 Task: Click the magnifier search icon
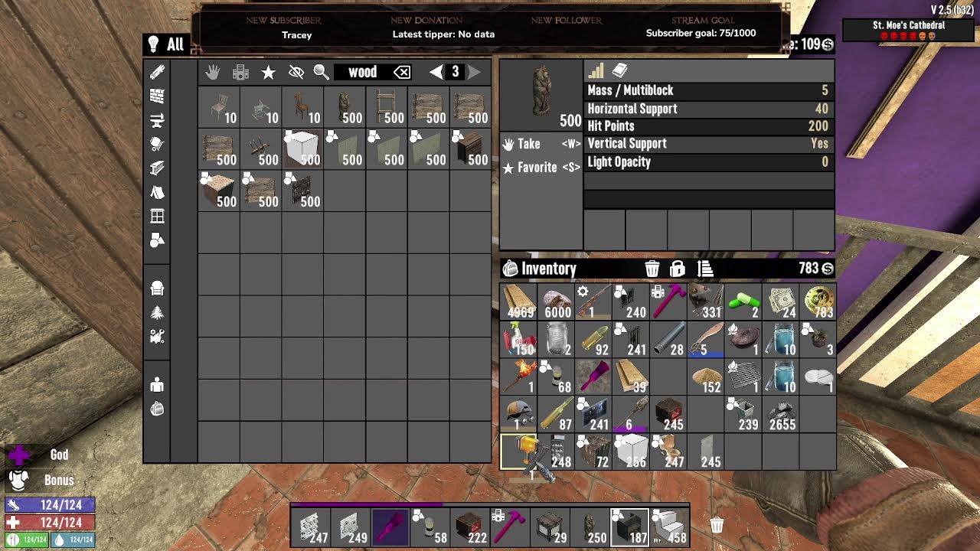point(322,72)
